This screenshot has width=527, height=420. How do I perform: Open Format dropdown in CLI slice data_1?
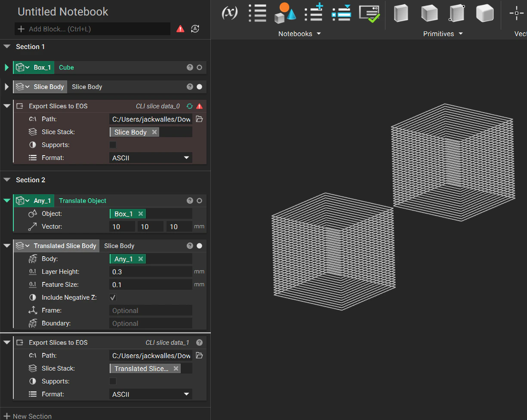[151, 394]
